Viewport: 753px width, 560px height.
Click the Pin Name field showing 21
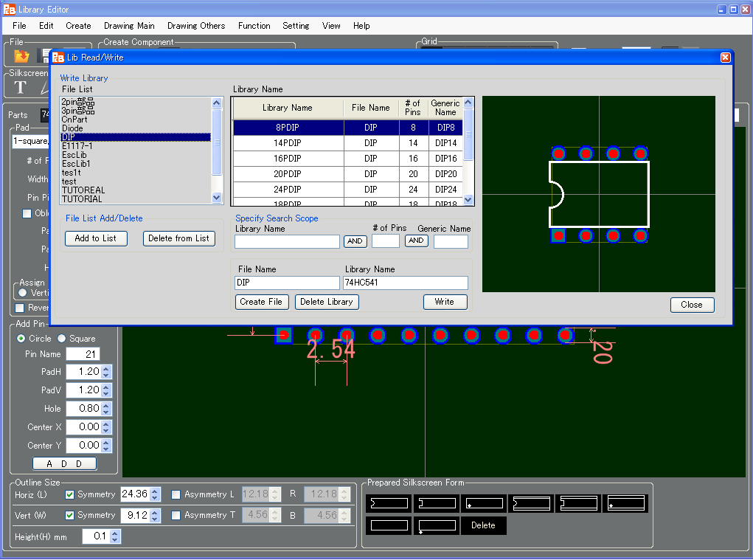coord(83,354)
